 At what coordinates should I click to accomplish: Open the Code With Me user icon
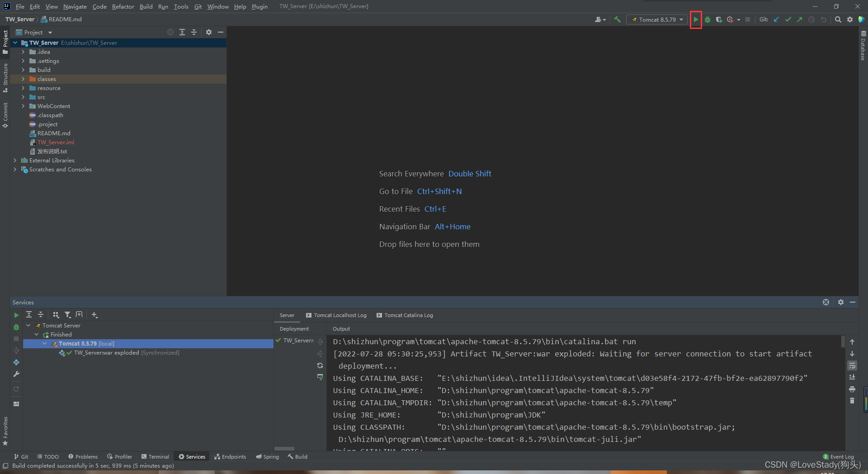(x=600, y=19)
